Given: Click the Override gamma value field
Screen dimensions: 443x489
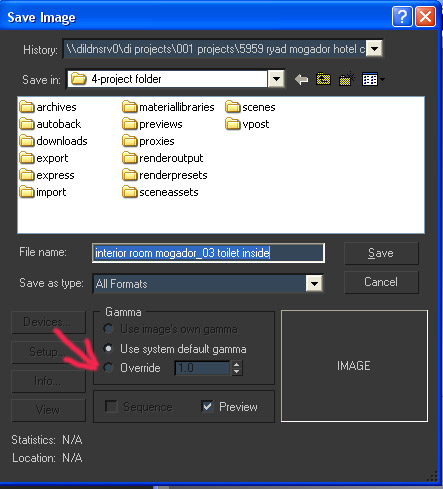Looking at the screenshot, I should (202, 368).
